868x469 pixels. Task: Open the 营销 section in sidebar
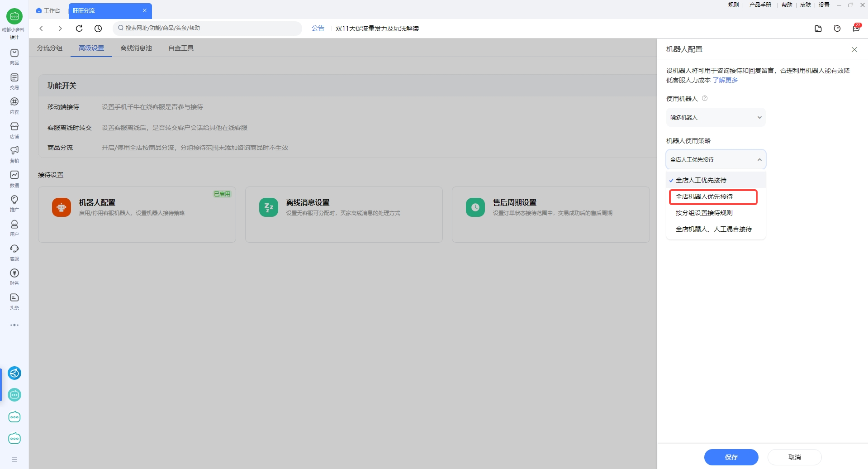(14, 154)
